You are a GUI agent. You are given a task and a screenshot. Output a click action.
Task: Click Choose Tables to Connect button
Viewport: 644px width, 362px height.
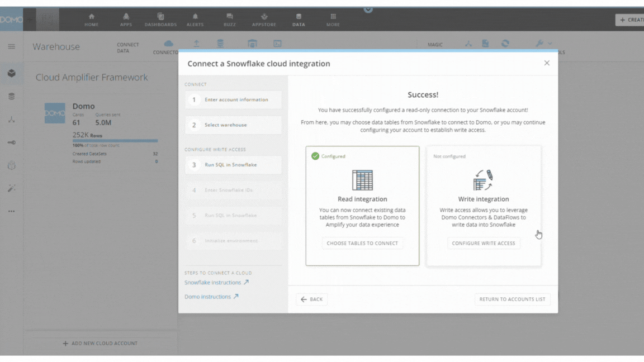coord(362,244)
